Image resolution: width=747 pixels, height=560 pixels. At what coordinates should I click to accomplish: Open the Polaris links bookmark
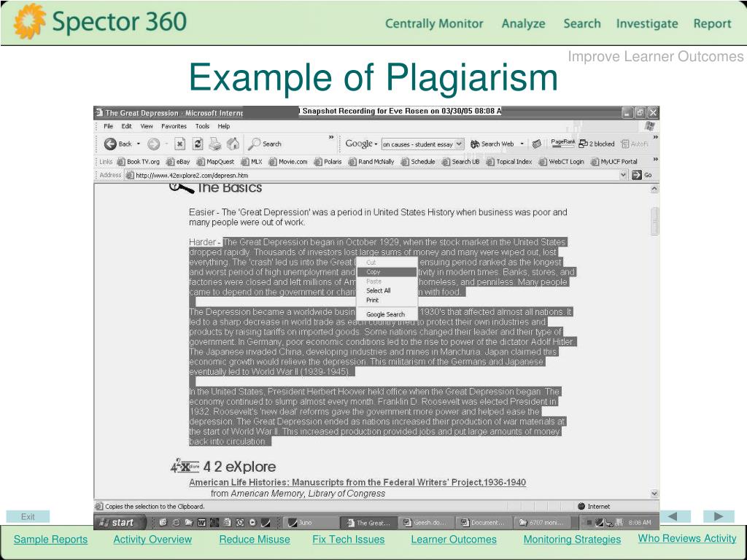click(x=328, y=162)
